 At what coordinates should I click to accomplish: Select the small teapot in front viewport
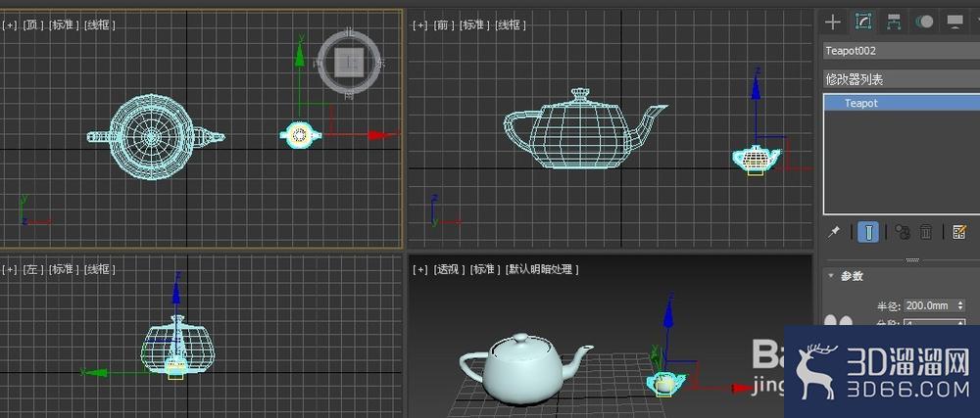[757, 158]
